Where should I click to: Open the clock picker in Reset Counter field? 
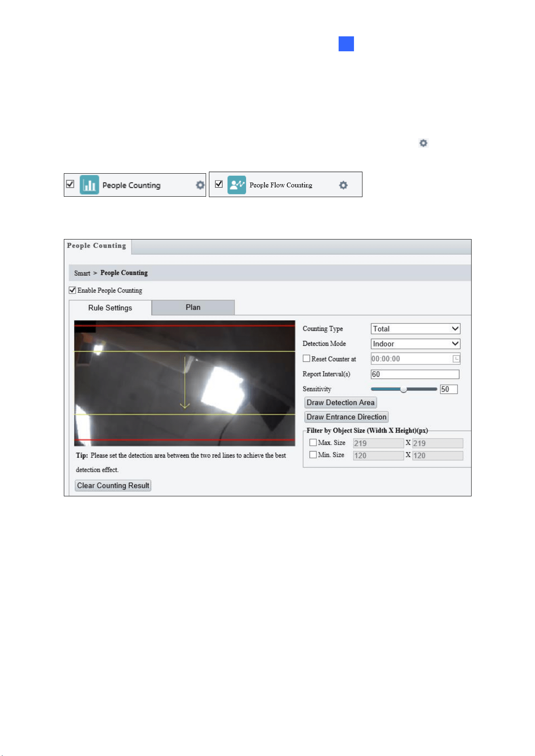(x=456, y=359)
